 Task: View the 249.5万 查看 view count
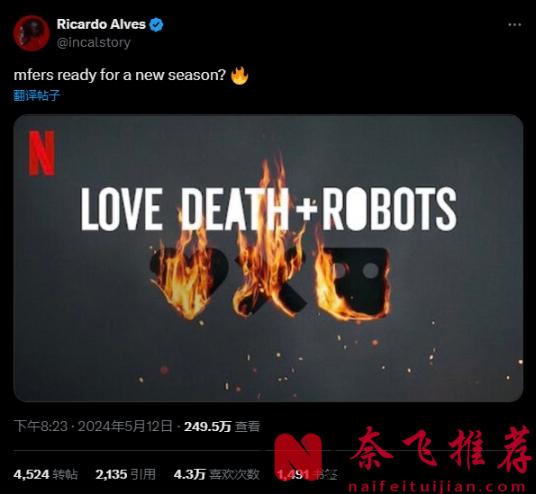[x=222, y=427]
